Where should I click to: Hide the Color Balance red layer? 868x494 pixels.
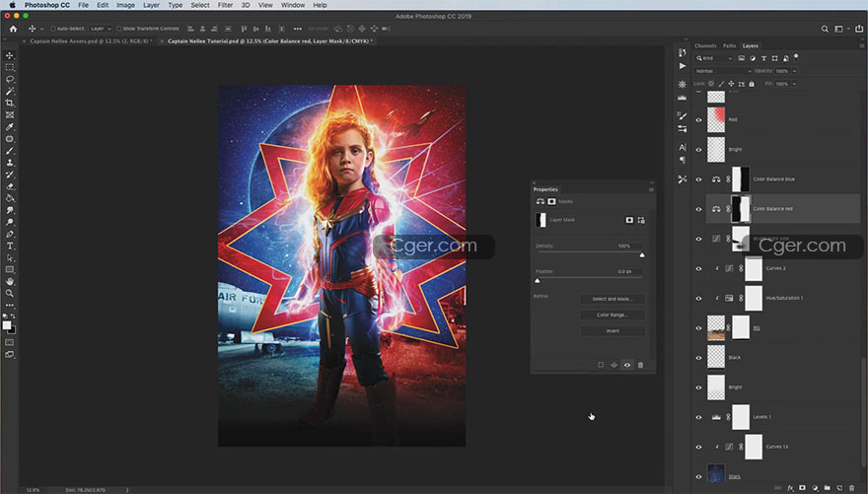coord(698,209)
